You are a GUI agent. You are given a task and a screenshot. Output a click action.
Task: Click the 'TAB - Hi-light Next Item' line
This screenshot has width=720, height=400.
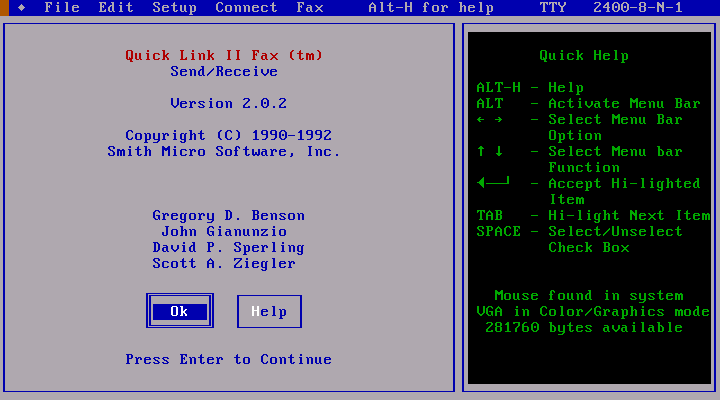(593, 215)
